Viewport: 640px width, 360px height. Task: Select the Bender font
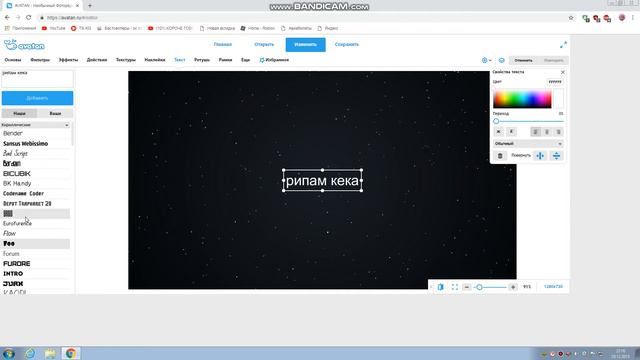[36, 133]
